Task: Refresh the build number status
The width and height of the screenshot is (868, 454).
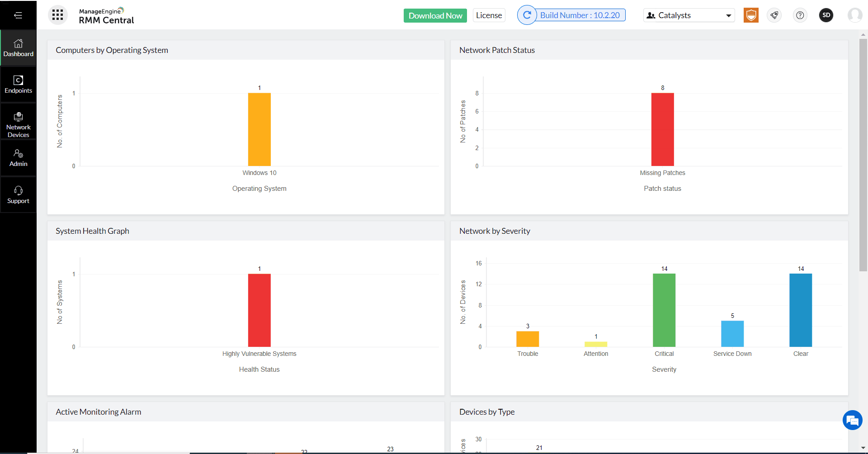Action: [527, 15]
